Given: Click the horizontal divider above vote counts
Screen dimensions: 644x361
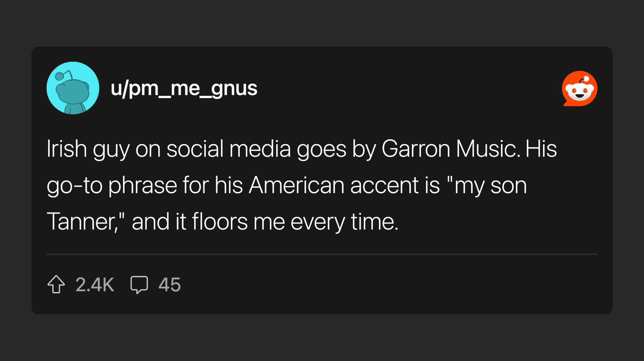Looking at the screenshot, I should tap(322, 254).
